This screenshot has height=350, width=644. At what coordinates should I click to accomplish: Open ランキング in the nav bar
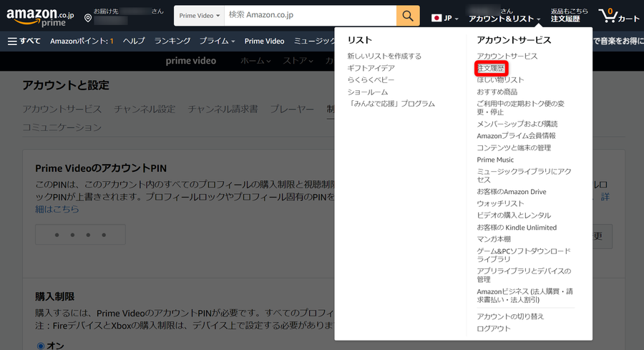click(x=172, y=41)
